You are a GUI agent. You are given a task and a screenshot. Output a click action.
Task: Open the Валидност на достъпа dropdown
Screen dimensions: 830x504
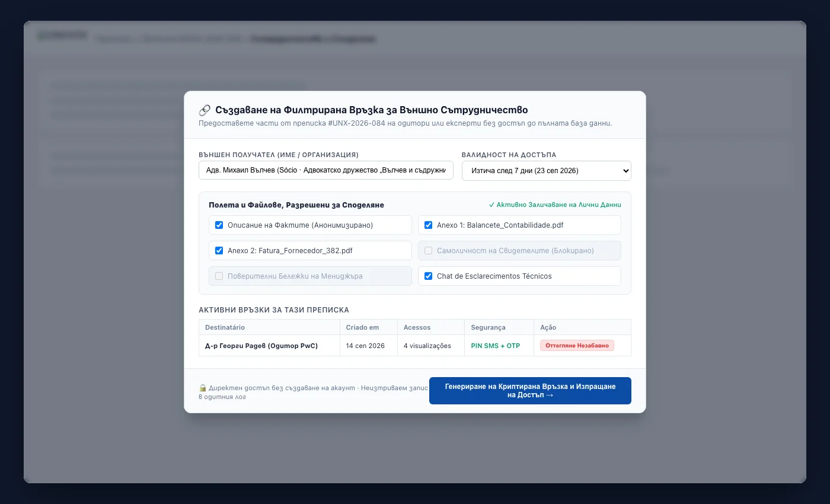click(x=546, y=171)
